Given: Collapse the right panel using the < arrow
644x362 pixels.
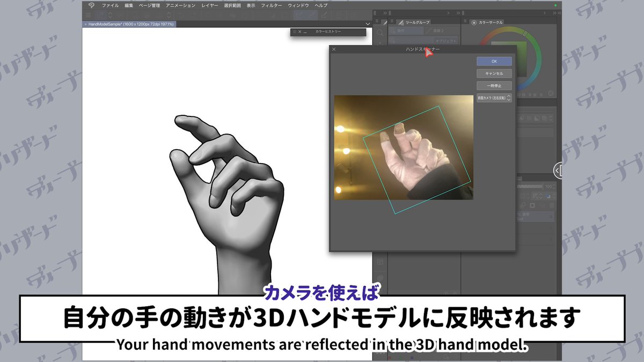Looking at the screenshot, I should click(557, 171).
